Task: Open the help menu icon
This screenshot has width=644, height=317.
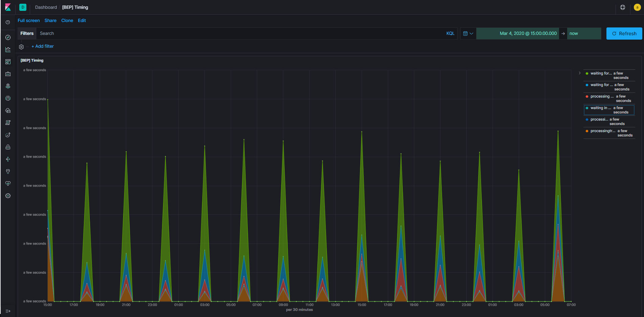Action: (x=623, y=7)
